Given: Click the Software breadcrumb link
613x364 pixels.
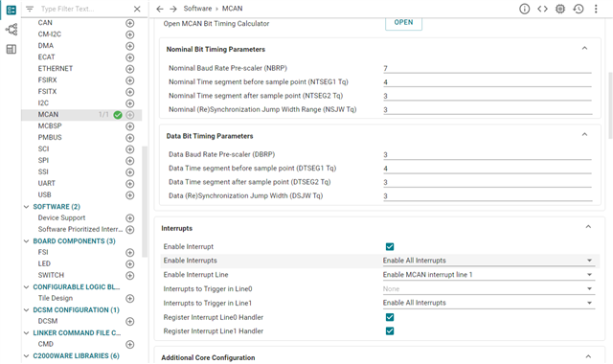Looking at the screenshot, I should (197, 9).
